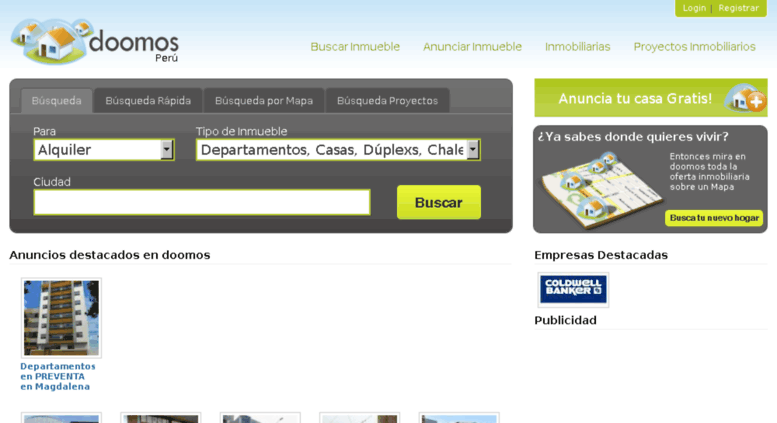Click the Login link
Screen dimensions: 777x423
click(x=694, y=8)
